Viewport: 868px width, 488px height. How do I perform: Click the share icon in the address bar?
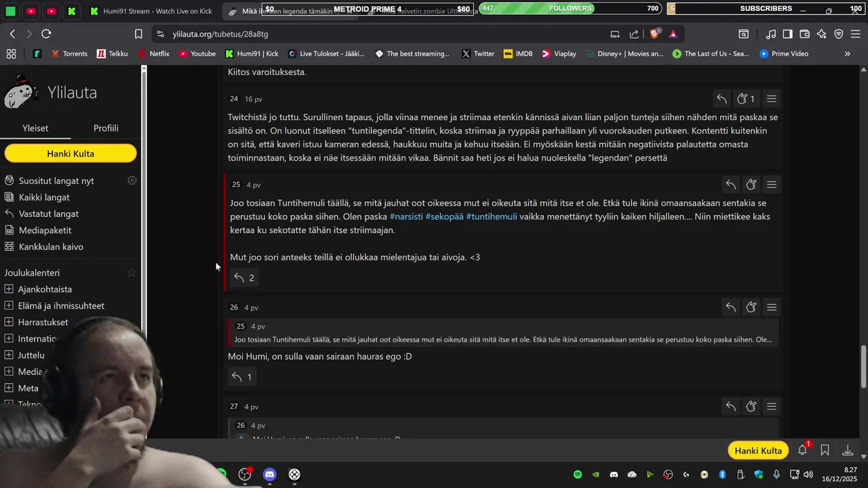634,34
